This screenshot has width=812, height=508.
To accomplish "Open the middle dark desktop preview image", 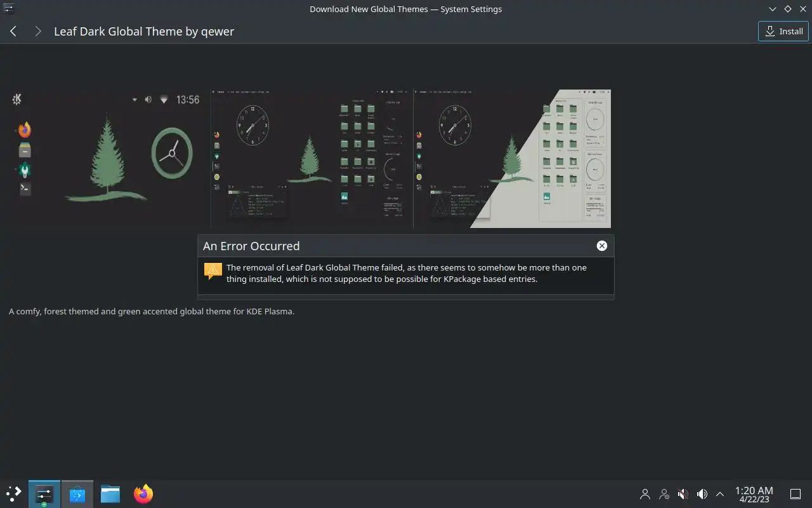I will click(312, 159).
